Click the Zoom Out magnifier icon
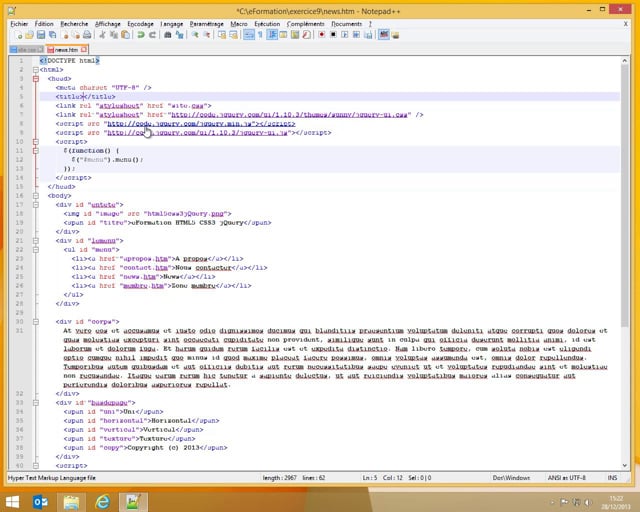This screenshot has height=512, width=640. 207,35
